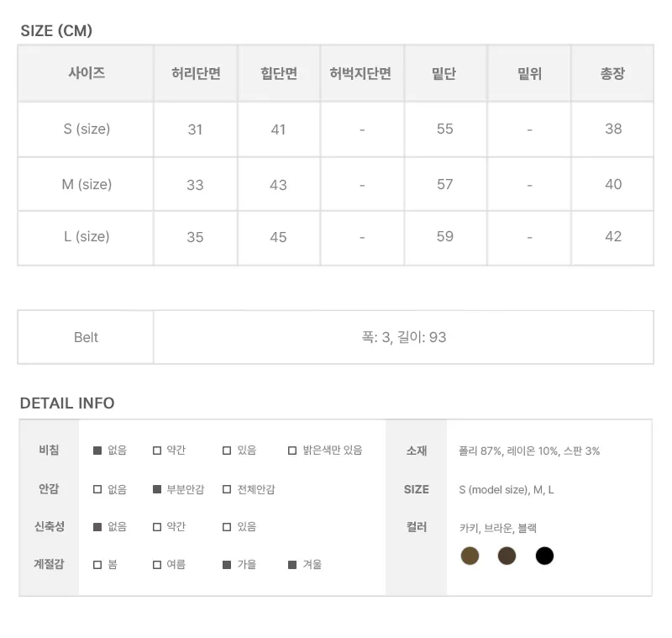Click the khaki color swatch
Viewport: 672px width, 638px height.
click(470, 556)
